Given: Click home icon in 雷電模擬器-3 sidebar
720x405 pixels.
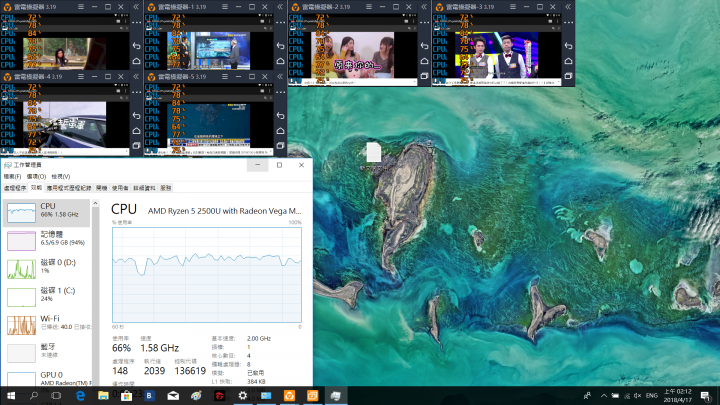Looking at the screenshot, I should point(568,61).
